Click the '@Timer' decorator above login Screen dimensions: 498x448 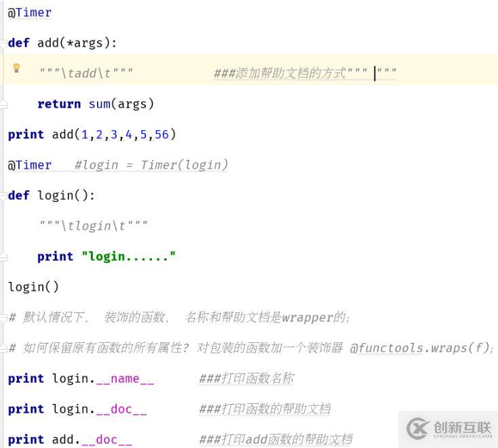click(x=30, y=165)
